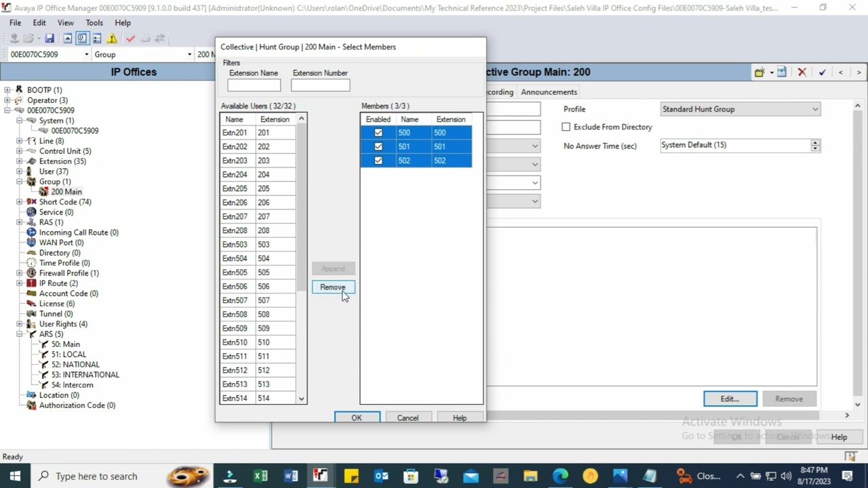Viewport: 868px width, 488px height.
Task: Click the create new record icon
Action: tap(759, 73)
